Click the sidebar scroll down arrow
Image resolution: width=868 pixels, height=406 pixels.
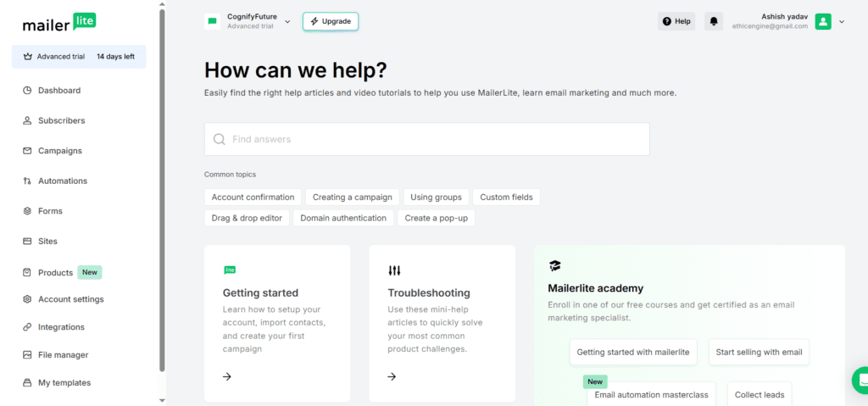(x=162, y=400)
